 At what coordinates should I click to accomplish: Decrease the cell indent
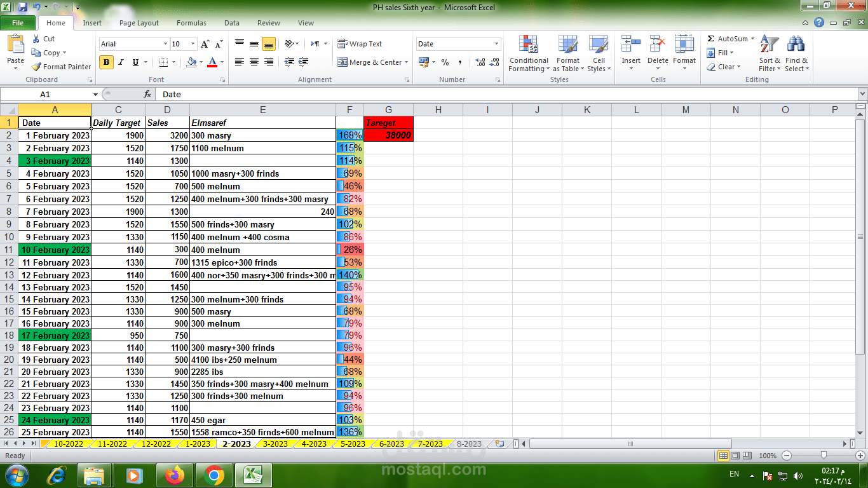point(290,62)
